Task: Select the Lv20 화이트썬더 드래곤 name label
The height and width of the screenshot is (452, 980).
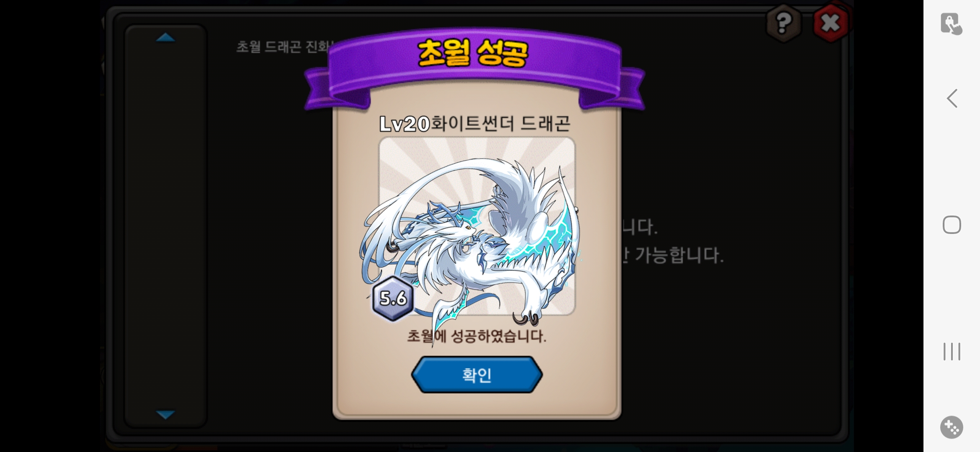Action: click(475, 123)
